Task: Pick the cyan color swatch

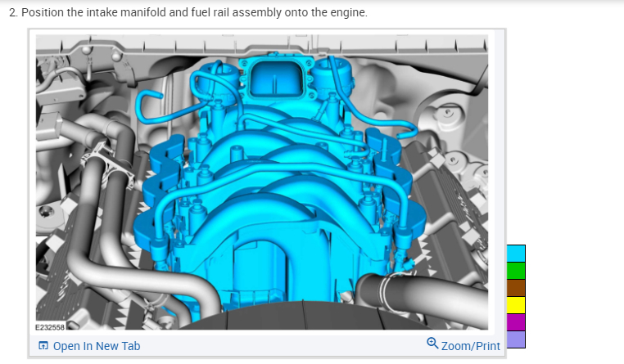Action: pyautogui.click(x=516, y=254)
